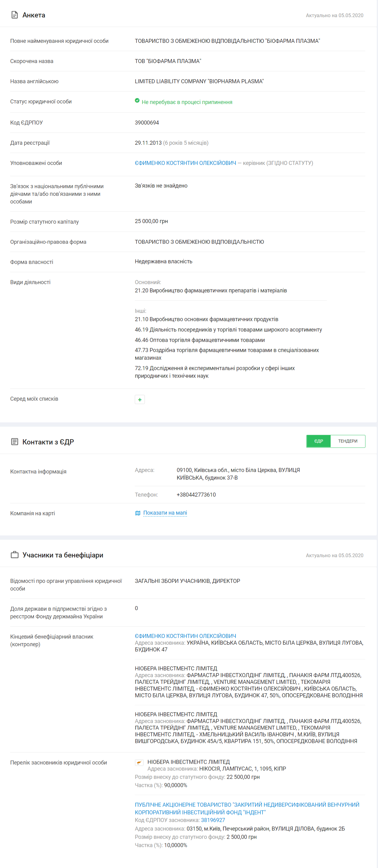Image resolution: width=378 pixels, height=868 pixels.
Task: Click the Cyprus flag icon by НІОБЕРА ІНВЕСТМЕНТС
Action: [x=139, y=762]
